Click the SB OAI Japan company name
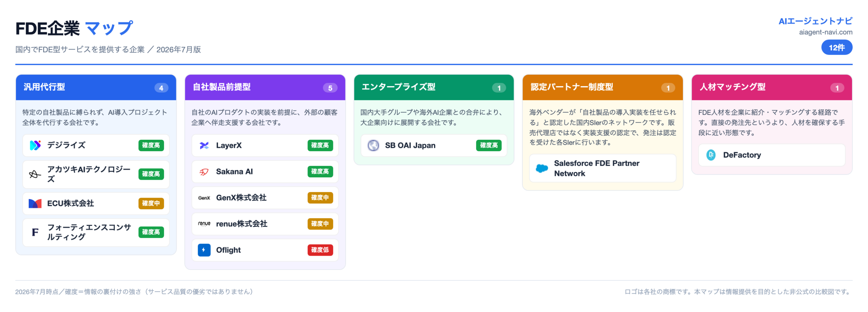Screen dimensions: 868x312 (x=410, y=145)
